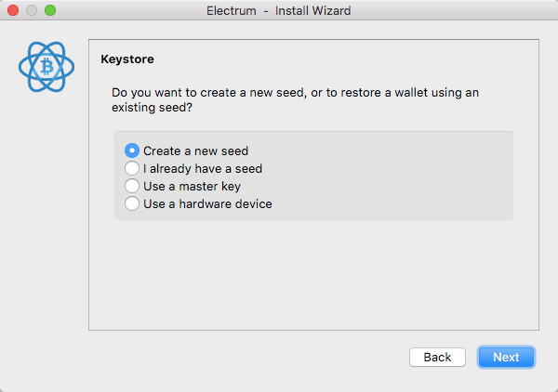Click the Bitcoin symbol inside the logo

click(x=46, y=67)
